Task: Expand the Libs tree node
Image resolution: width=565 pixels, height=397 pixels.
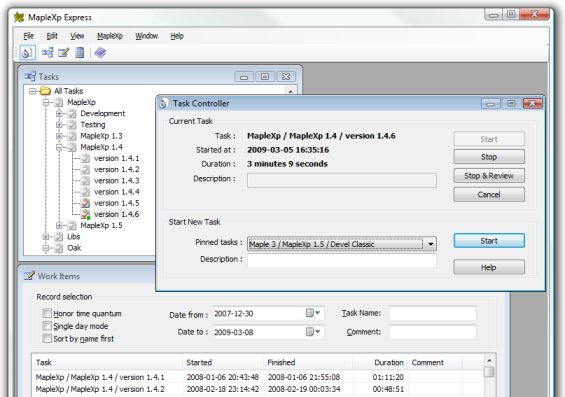Action: (46, 237)
